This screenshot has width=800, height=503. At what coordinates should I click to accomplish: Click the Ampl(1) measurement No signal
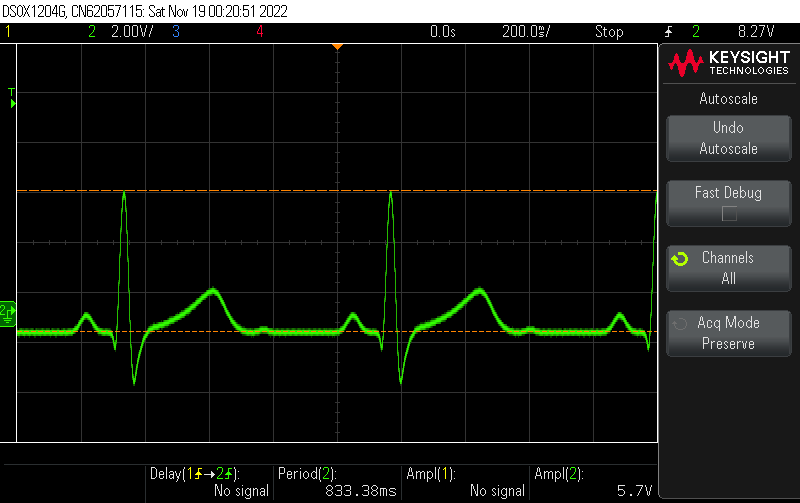pyautogui.click(x=465, y=482)
